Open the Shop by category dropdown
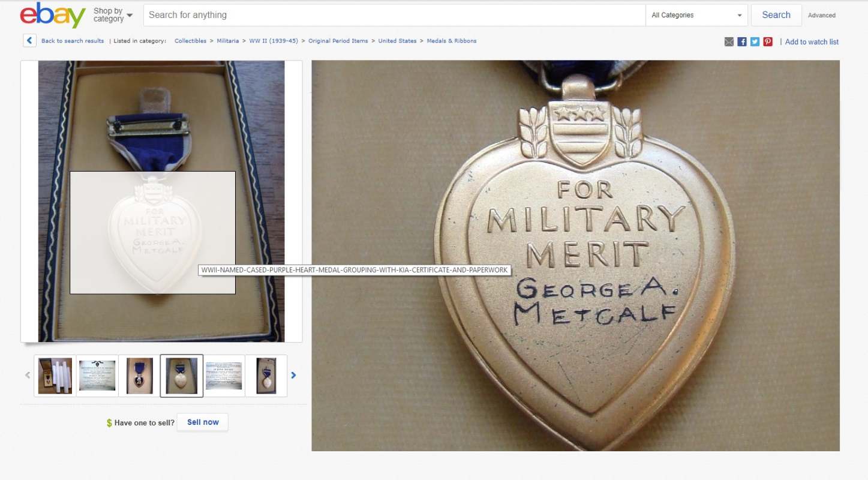Image resolution: width=868 pixels, height=480 pixels. 113,15
